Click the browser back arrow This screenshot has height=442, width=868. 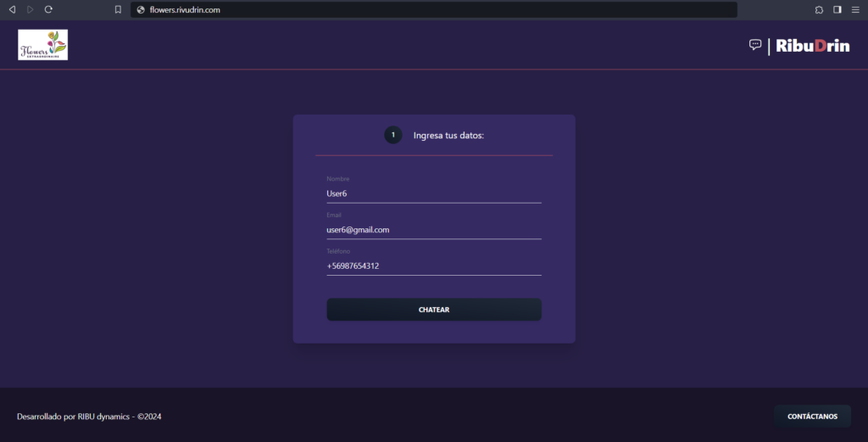12,9
